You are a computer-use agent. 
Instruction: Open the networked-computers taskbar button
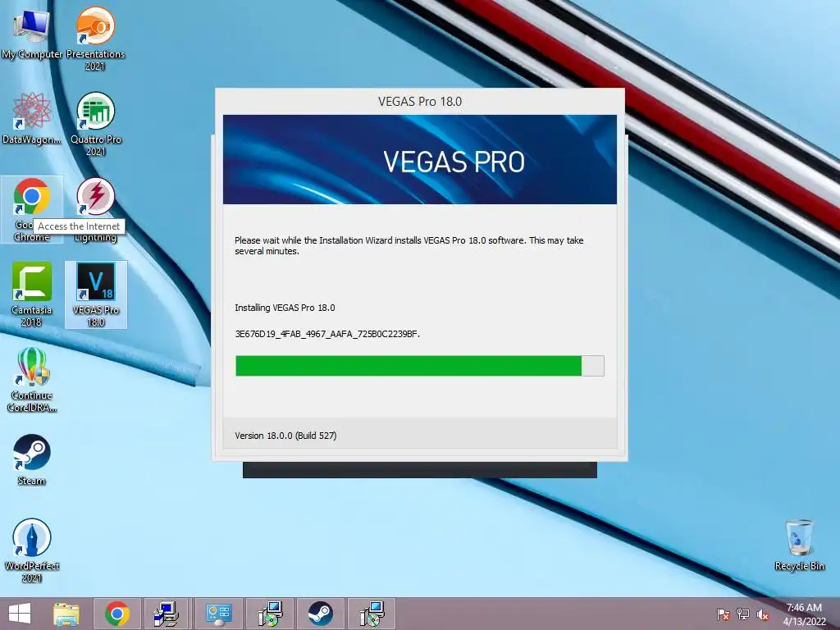click(x=167, y=614)
